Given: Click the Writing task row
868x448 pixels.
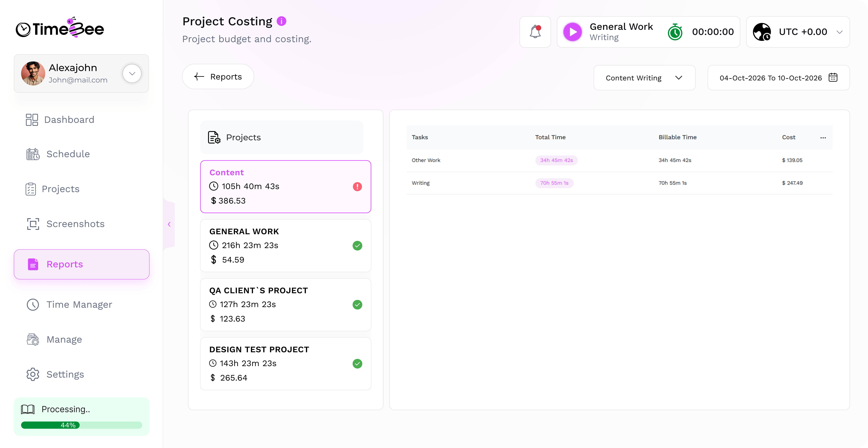Looking at the screenshot, I should point(619,183).
